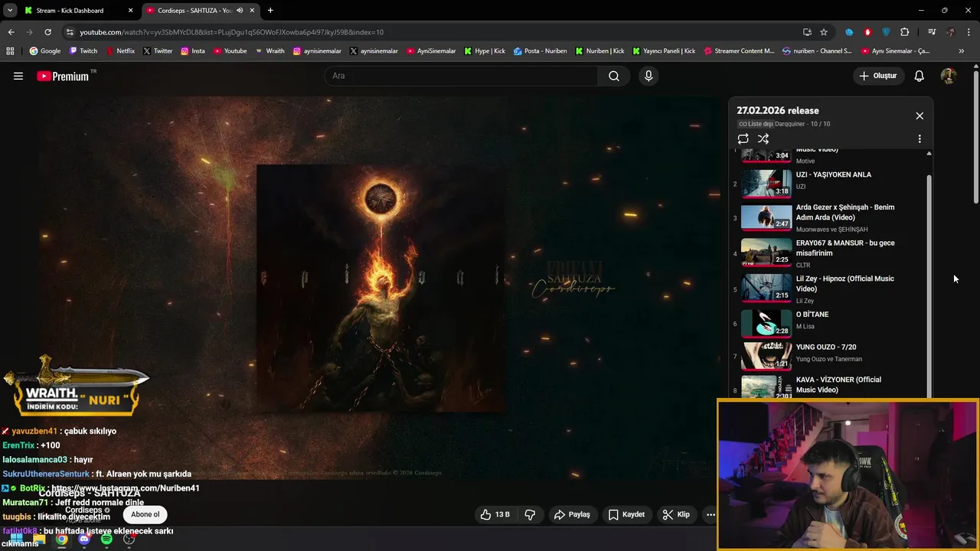Open playlist options three-dot menu
The image size is (980, 551).
click(x=920, y=139)
